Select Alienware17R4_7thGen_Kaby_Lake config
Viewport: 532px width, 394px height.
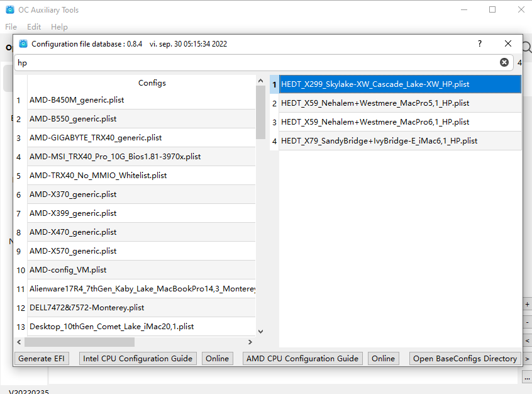141,289
